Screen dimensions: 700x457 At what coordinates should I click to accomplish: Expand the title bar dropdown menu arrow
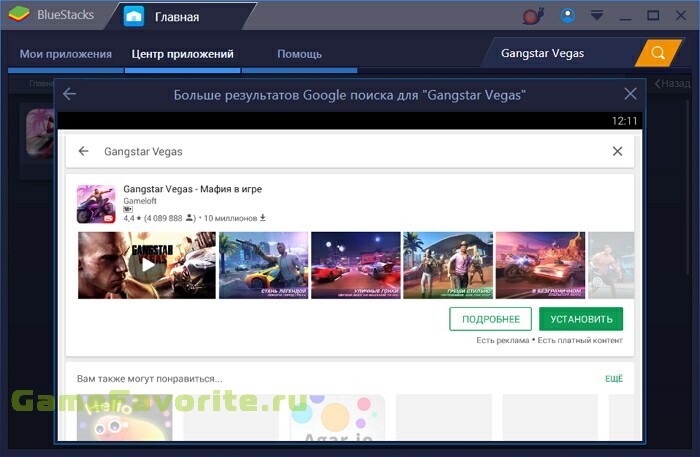(597, 16)
